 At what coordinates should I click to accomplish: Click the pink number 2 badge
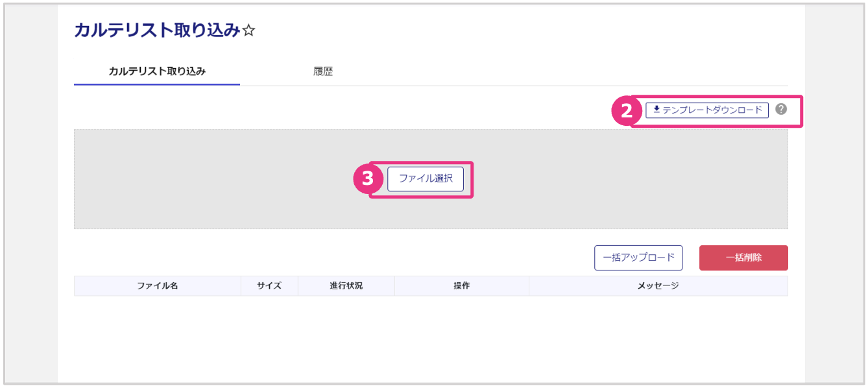(626, 111)
